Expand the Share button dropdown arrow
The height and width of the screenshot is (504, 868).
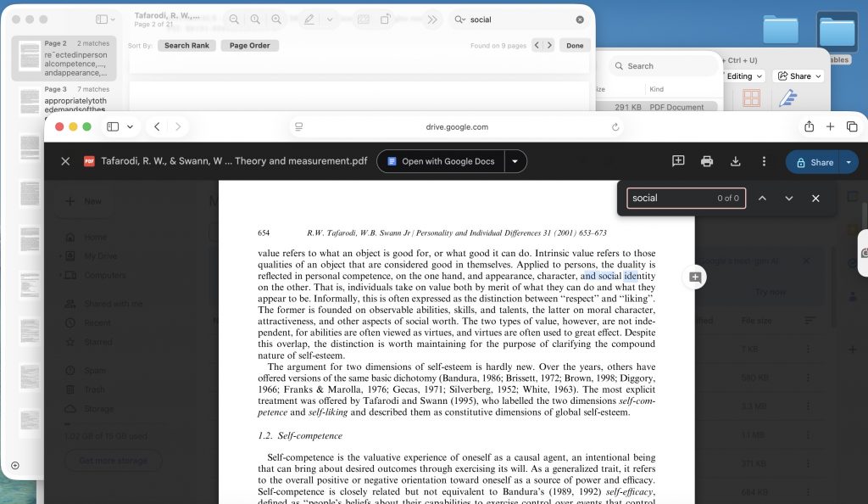tap(849, 162)
